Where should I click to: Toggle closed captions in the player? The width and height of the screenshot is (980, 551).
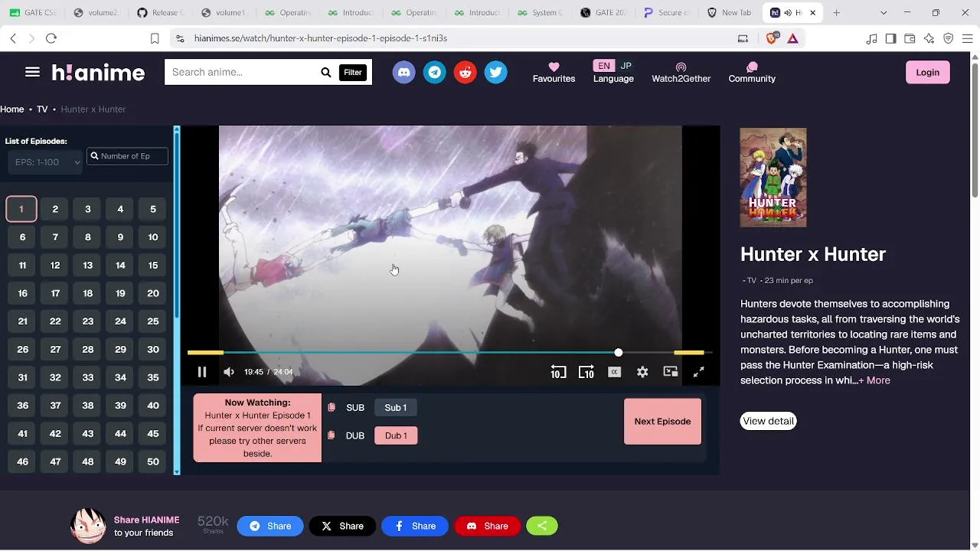tap(614, 372)
